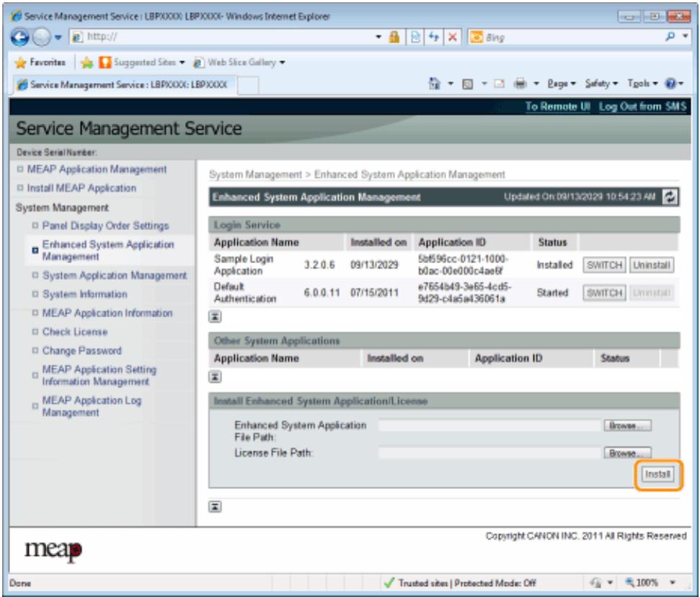This screenshot has width=700, height=597.
Task: Click the browser Back arrow button
Action: pyautogui.click(x=19, y=37)
